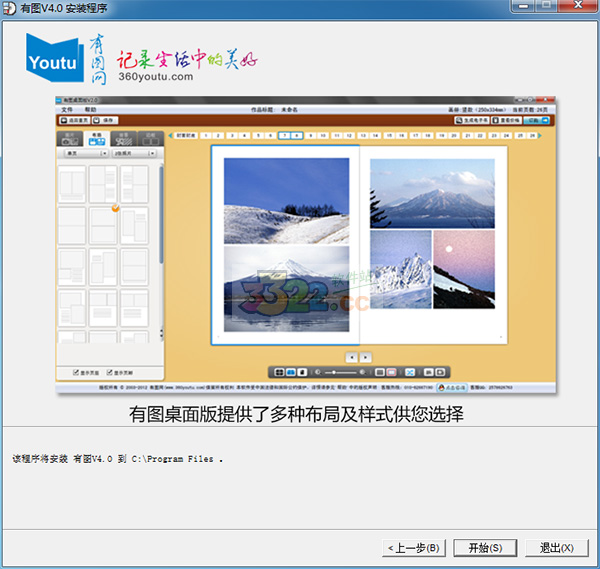This screenshot has height=569, width=600.
Task: Click the blue Youtu logo
Action: (x=52, y=60)
